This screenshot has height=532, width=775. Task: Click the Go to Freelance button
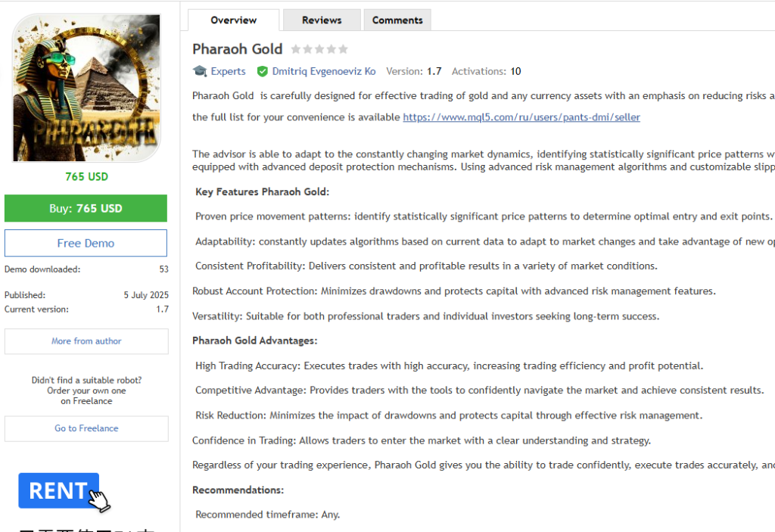pos(86,428)
